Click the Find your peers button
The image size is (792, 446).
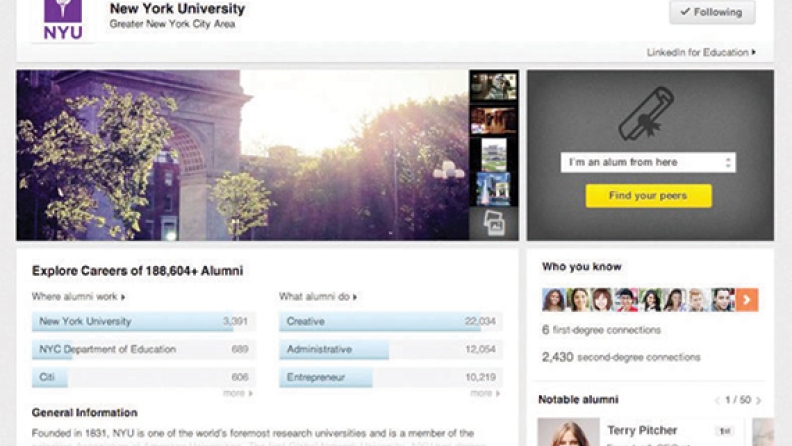pyautogui.click(x=649, y=196)
